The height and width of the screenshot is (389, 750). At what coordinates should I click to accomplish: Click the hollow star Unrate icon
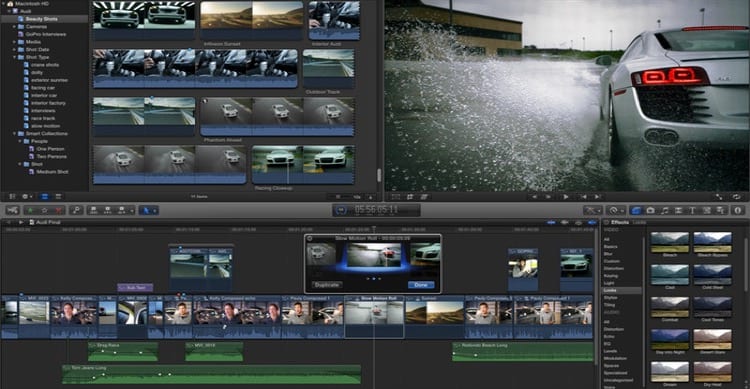pos(44,210)
